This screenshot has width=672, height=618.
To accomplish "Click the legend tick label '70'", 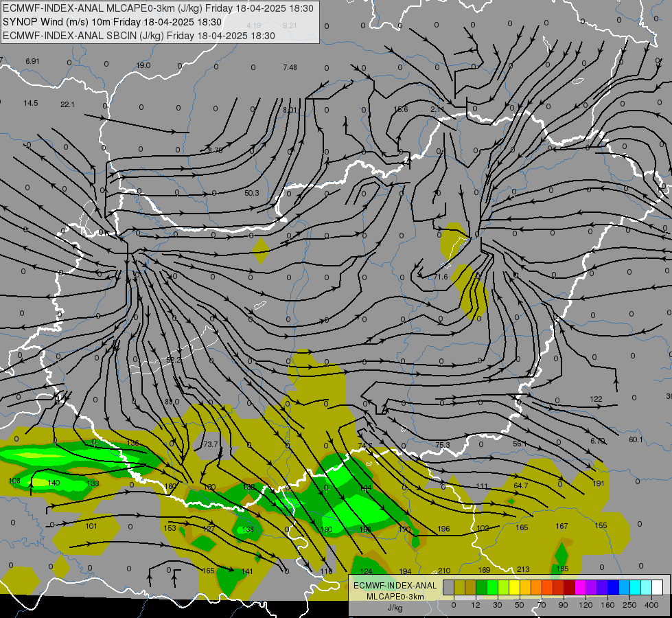I will coord(542,605).
